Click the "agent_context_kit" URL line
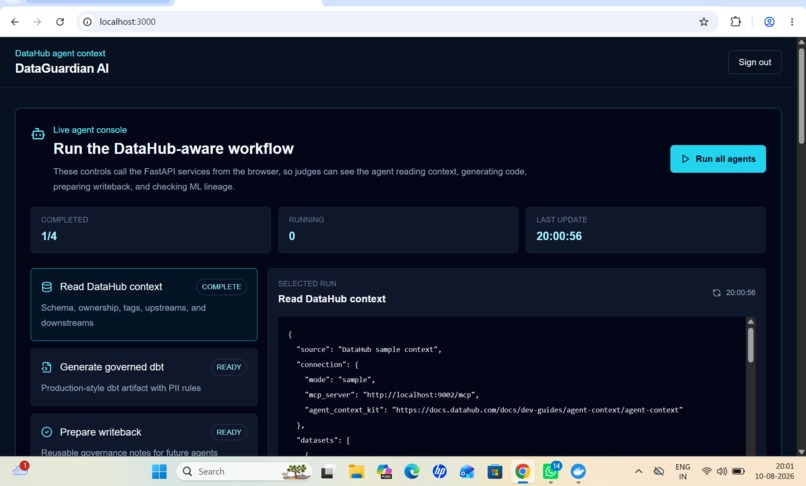806x486 pixels. 494,410
